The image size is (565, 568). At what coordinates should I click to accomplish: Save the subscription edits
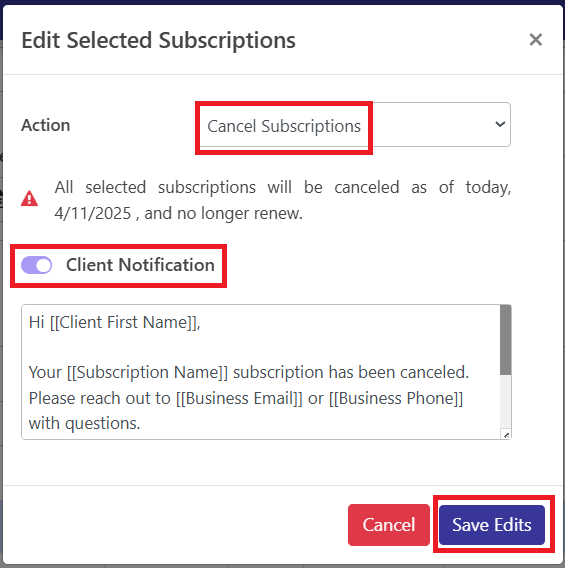pos(492,525)
